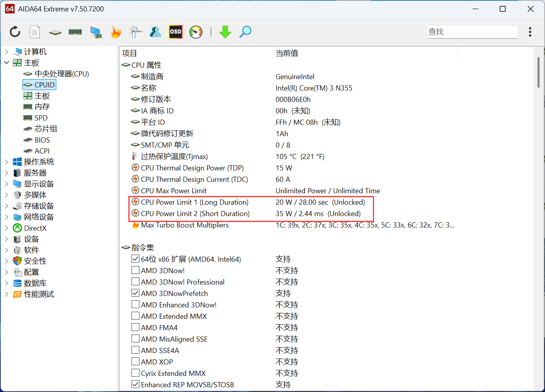The width and height of the screenshot is (545, 392).
Task: Click the speedometer gauge toolbar icon
Action: (x=196, y=32)
